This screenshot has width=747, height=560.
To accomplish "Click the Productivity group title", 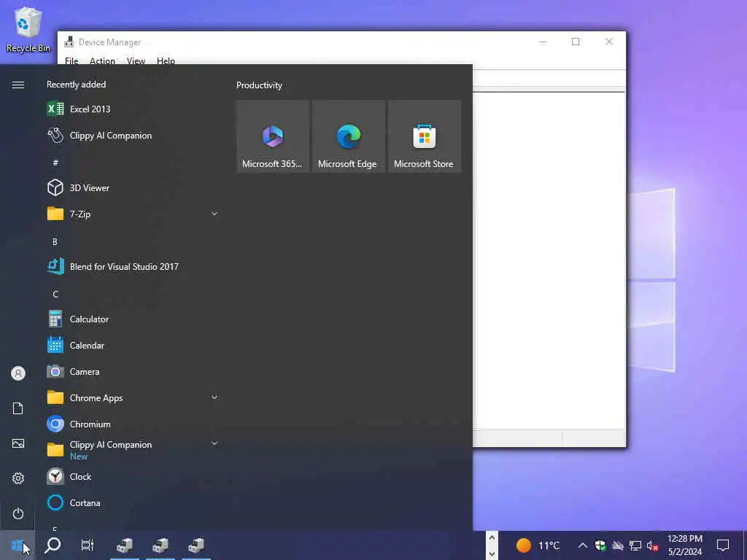I will (259, 85).
